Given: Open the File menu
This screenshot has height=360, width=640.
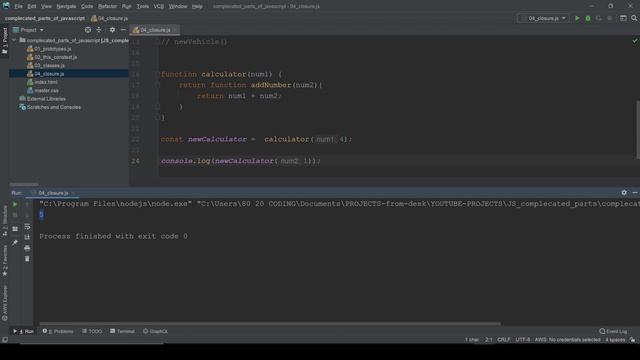Looking at the screenshot, I should point(18,6).
